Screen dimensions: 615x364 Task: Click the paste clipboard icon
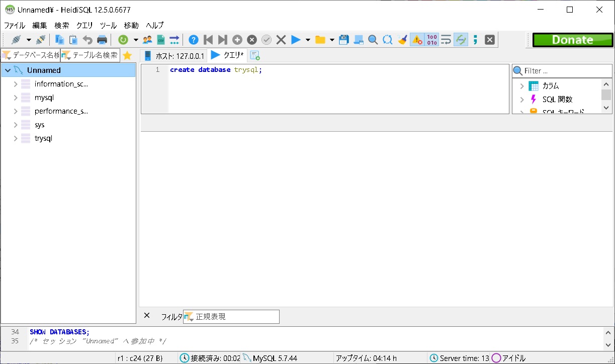tap(73, 40)
